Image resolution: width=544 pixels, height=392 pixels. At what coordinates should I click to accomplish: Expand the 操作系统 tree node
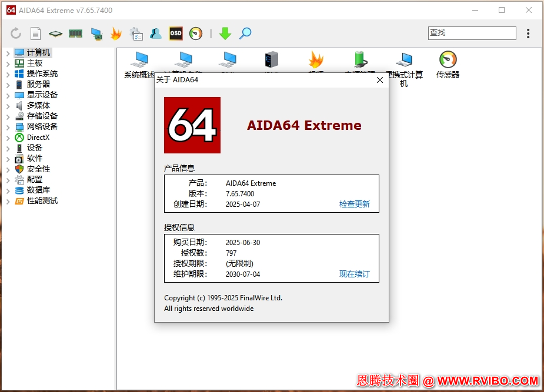coord(8,74)
